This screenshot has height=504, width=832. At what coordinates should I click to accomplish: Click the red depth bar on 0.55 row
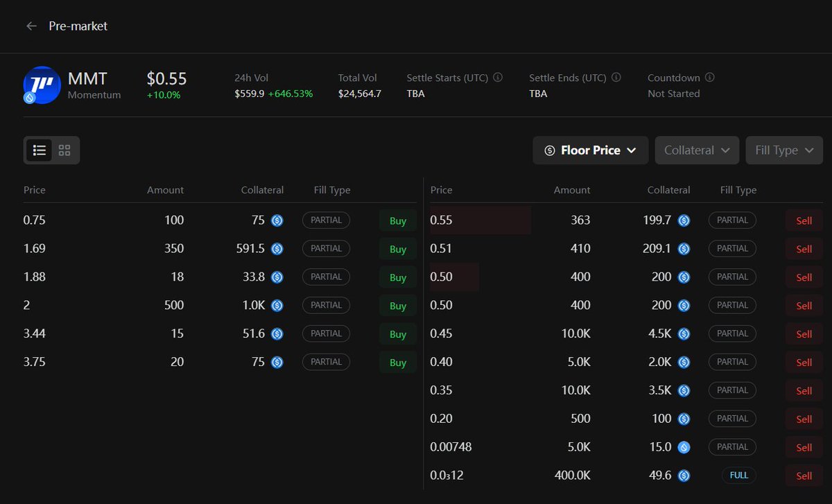(480, 220)
